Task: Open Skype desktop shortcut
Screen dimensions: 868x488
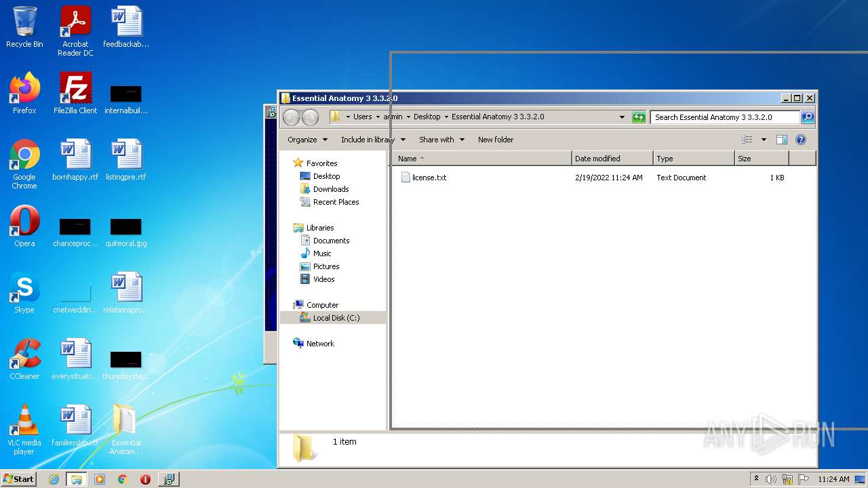Action: [24, 293]
